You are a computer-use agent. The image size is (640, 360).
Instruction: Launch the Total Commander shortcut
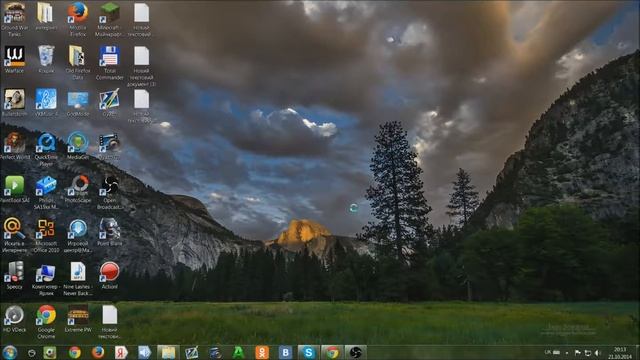(x=109, y=62)
